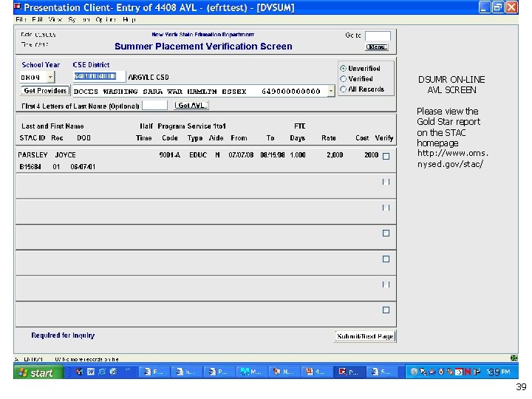Click the system tray clock
The image size is (532, 399).
pos(499,372)
